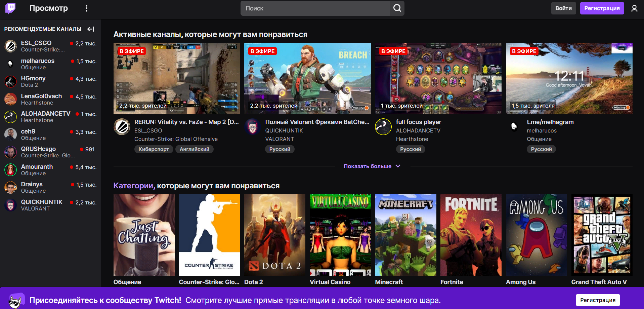Open the Minecraft category cover
The image size is (644, 309).
(405, 235)
